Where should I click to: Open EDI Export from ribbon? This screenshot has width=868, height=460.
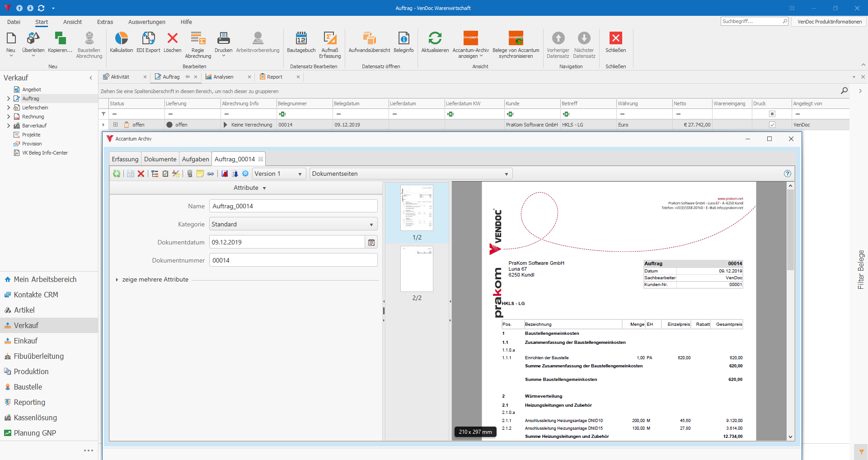tap(148, 39)
